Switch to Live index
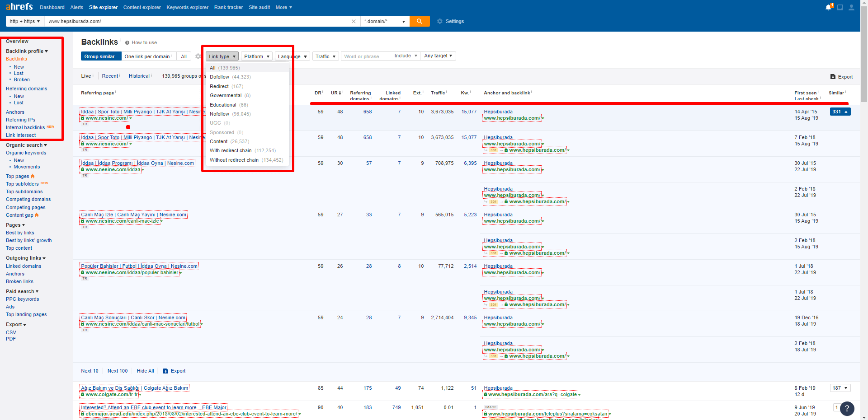 pyautogui.click(x=86, y=76)
